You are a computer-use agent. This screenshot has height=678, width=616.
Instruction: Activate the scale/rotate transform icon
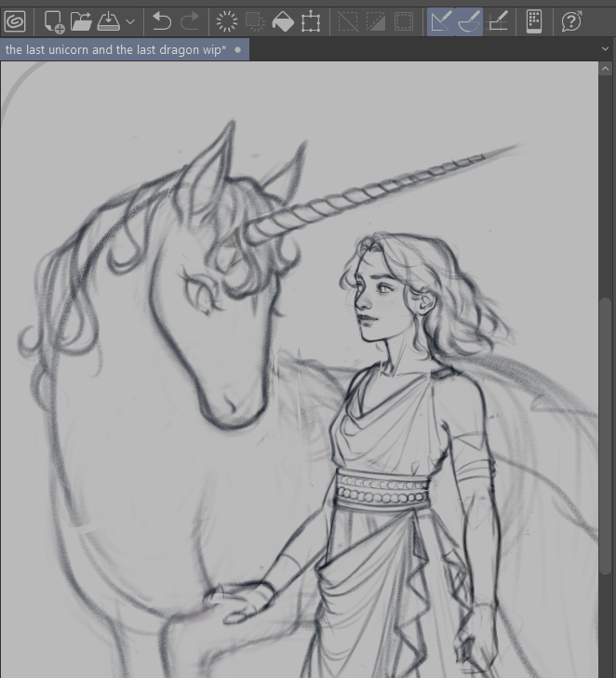click(x=311, y=22)
